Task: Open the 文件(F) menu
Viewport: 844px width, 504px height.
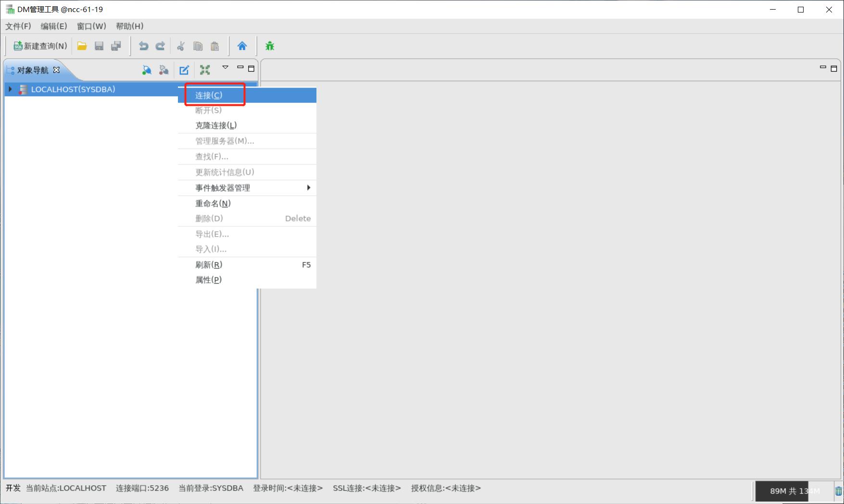Action: point(18,26)
